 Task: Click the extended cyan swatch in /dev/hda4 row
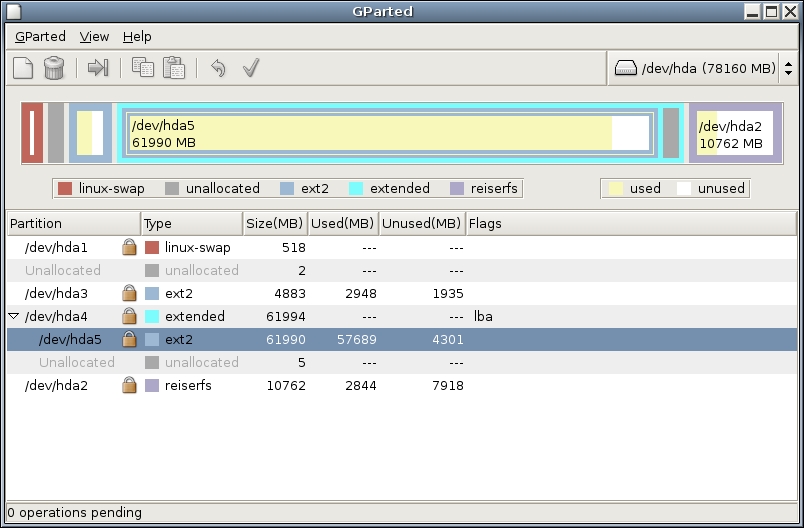(x=152, y=317)
